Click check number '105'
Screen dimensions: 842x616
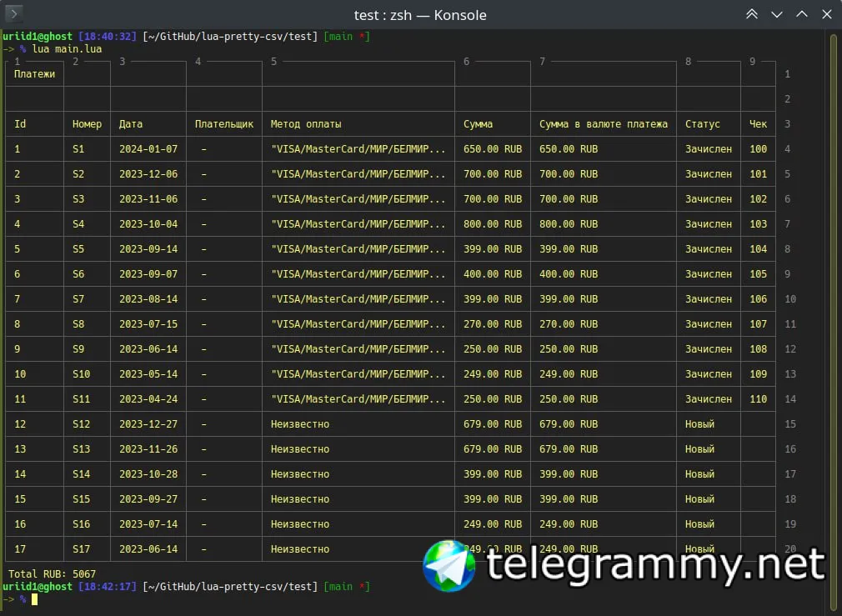759,274
